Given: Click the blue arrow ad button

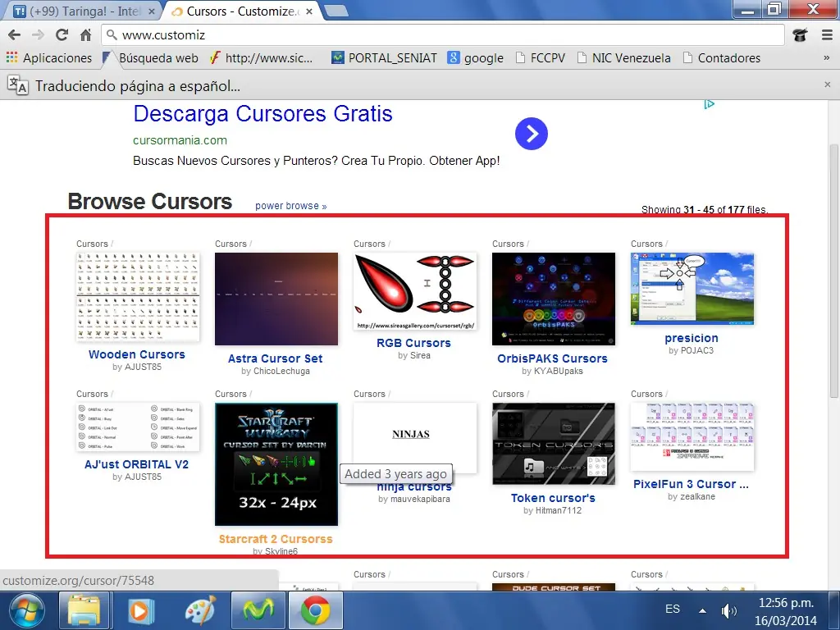Looking at the screenshot, I should click(532, 134).
